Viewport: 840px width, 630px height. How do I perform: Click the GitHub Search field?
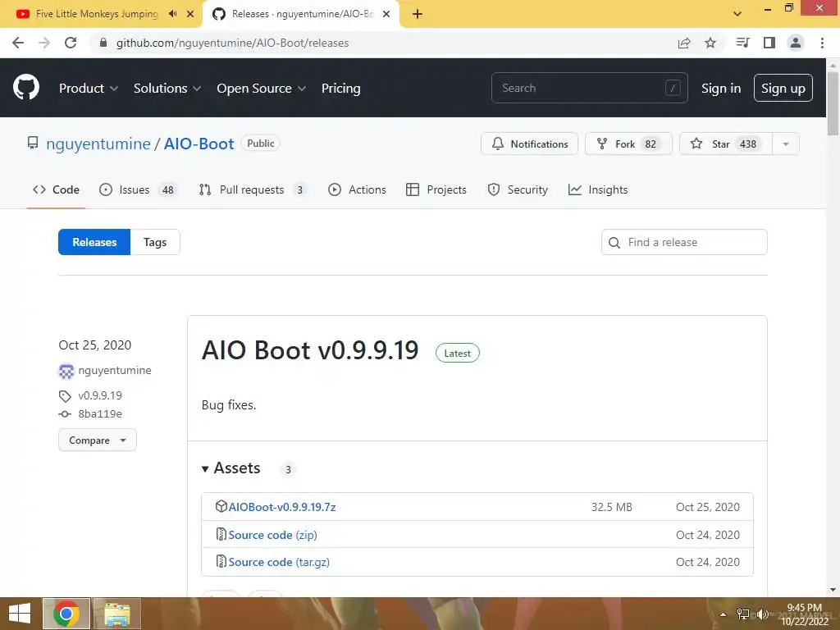589,88
